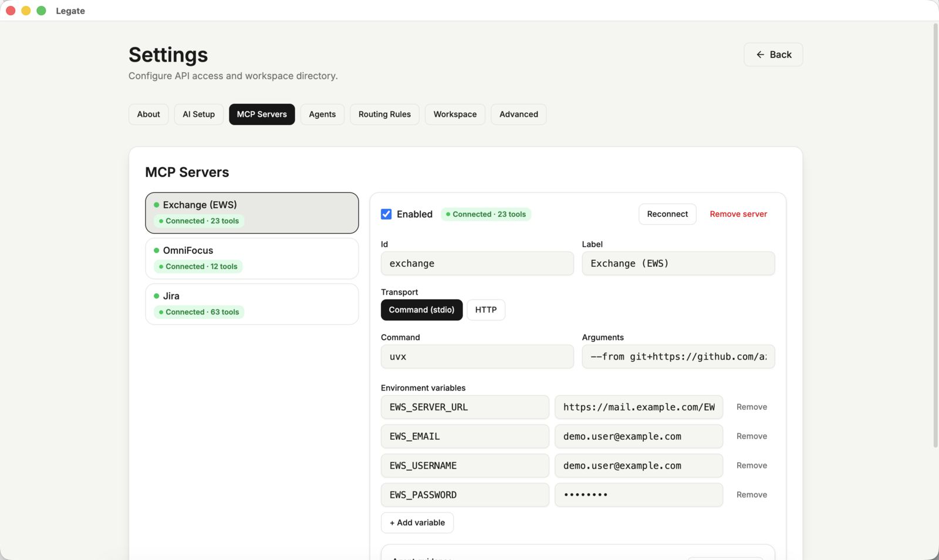Click + Add variable button
This screenshot has height=560, width=939.
coord(417,522)
